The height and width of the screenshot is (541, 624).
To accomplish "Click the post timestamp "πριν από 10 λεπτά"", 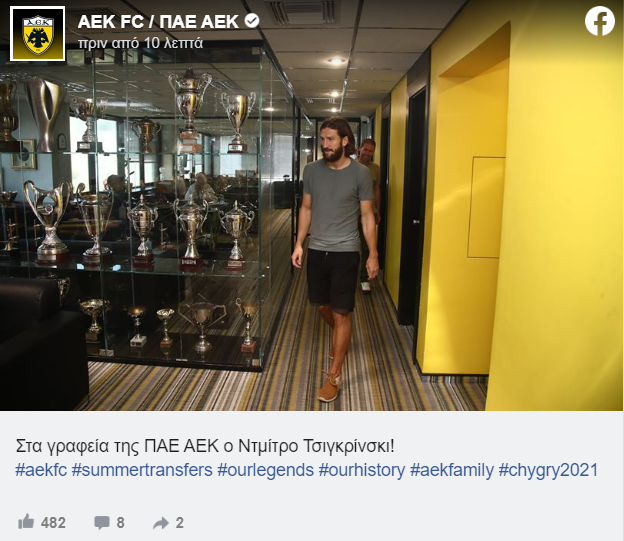I will pyautogui.click(x=140, y=43).
